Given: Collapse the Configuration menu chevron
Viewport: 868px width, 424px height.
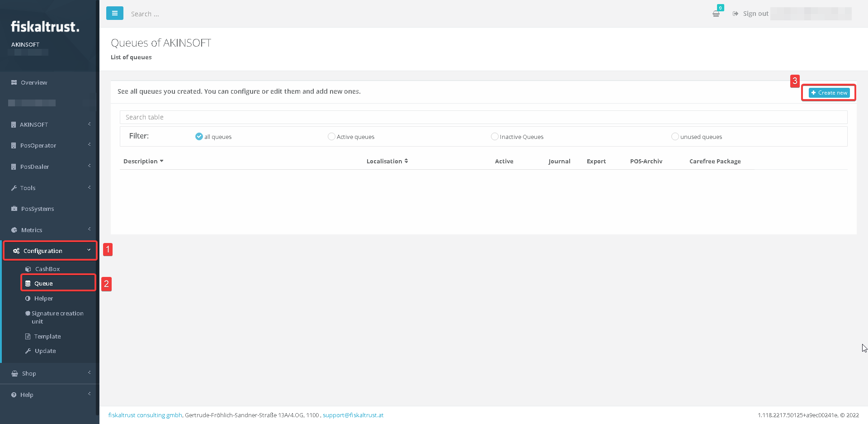Looking at the screenshot, I should (x=89, y=250).
